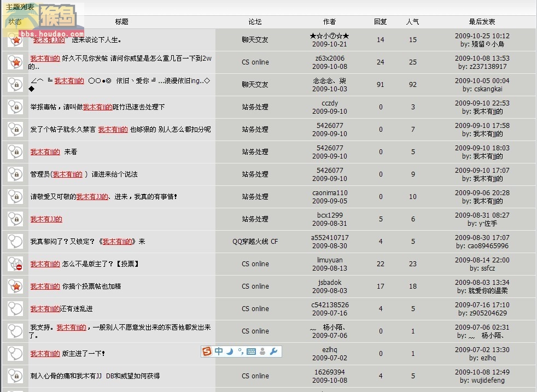This screenshot has width=537, height=392.
Task: Click the bubble icon beside the 还有迷乱进 thread
Action: [x=15, y=309]
